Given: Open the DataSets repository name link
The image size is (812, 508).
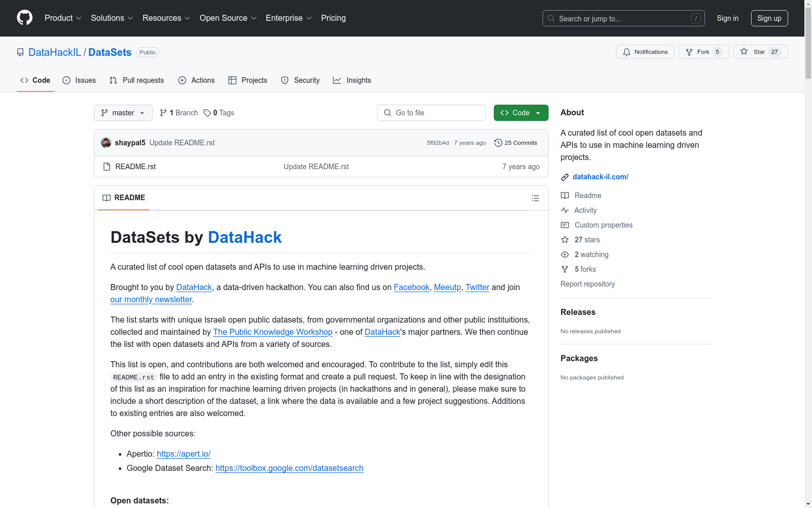Looking at the screenshot, I should 110,52.
